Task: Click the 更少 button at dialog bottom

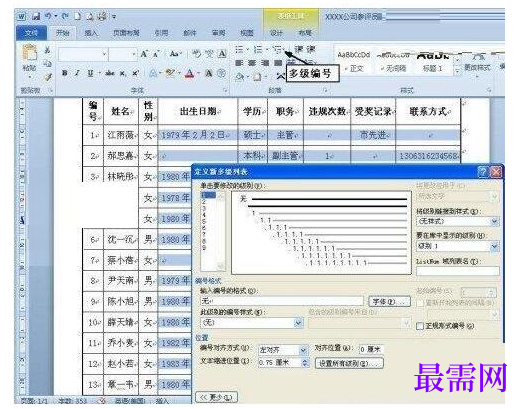Action: pyautogui.click(x=216, y=397)
